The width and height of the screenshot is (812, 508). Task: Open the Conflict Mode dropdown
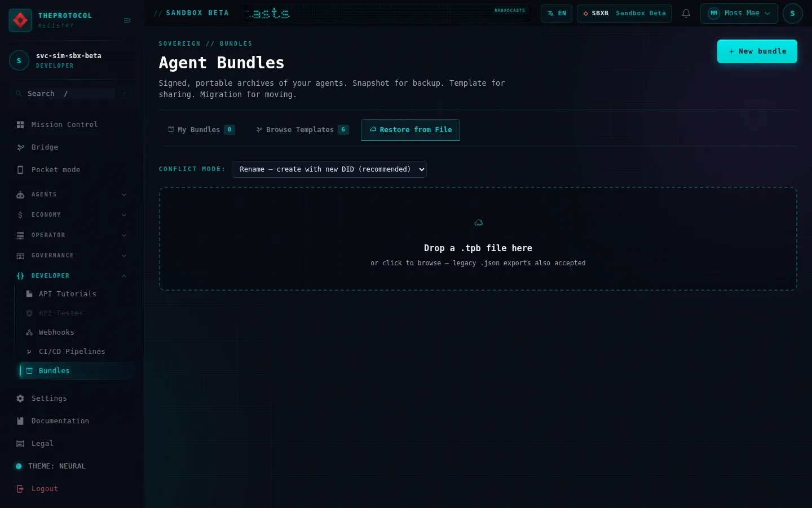pyautogui.click(x=329, y=169)
